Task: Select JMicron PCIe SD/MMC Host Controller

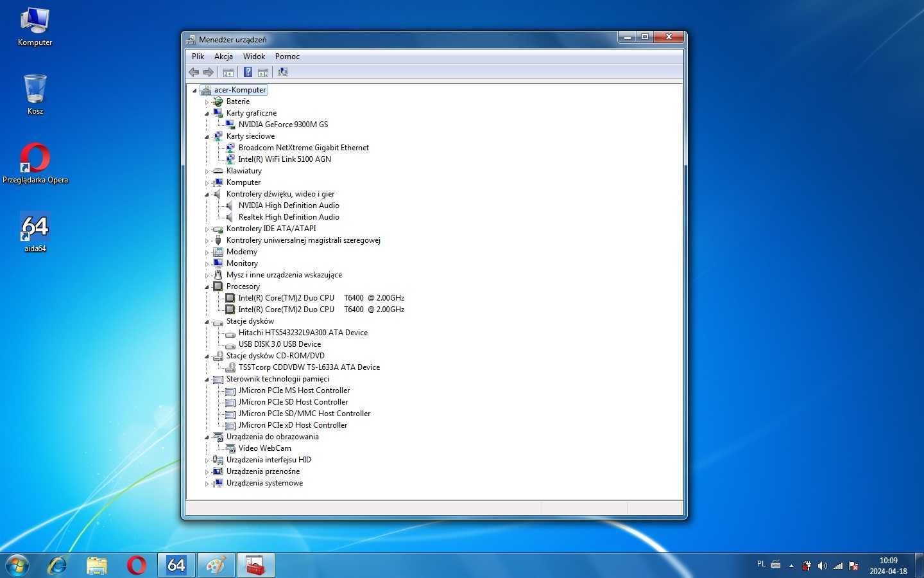Action: (x=304, y=414)
